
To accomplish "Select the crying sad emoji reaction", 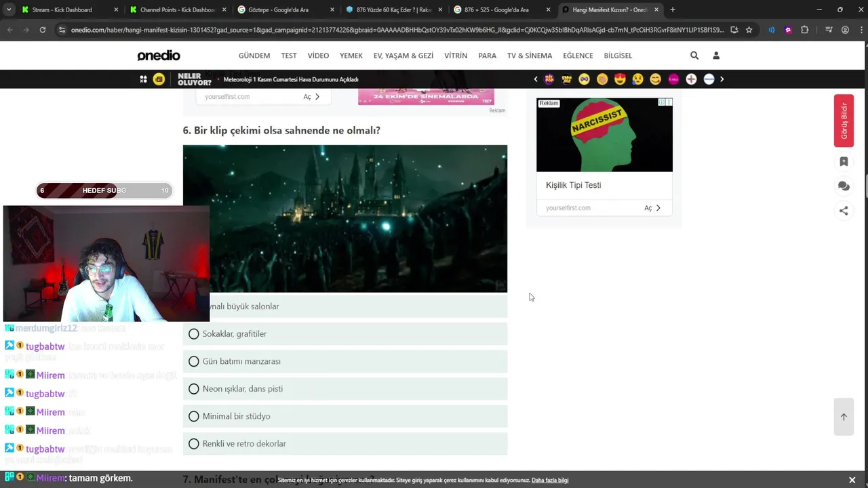I will (x=637, y=79).
